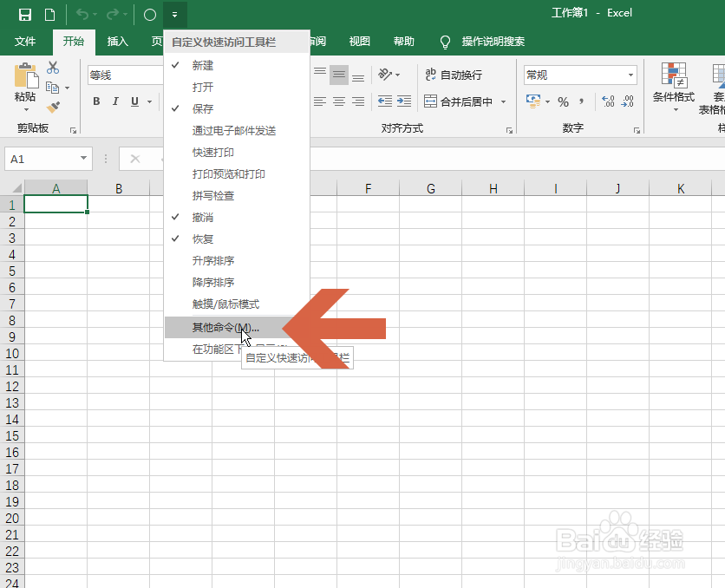Expand underline style dropdown arrow
This screenshot has width=725, height=588.
tap(149, 101)
